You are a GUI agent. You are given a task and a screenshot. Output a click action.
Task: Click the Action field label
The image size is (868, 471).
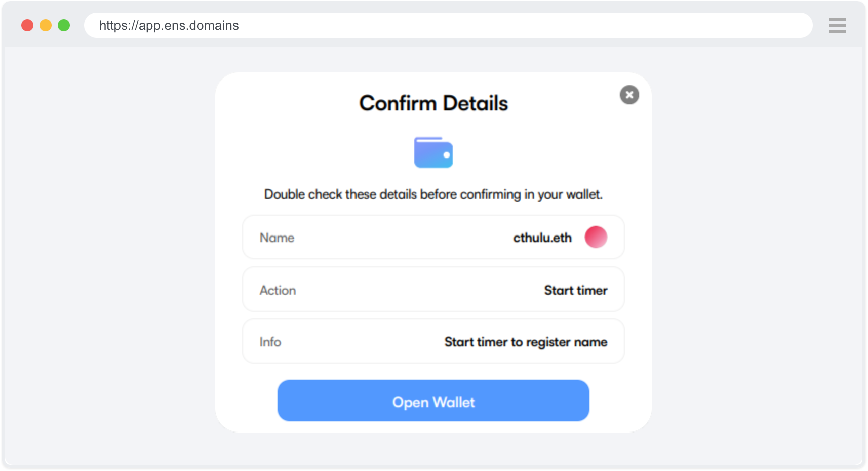278,290
